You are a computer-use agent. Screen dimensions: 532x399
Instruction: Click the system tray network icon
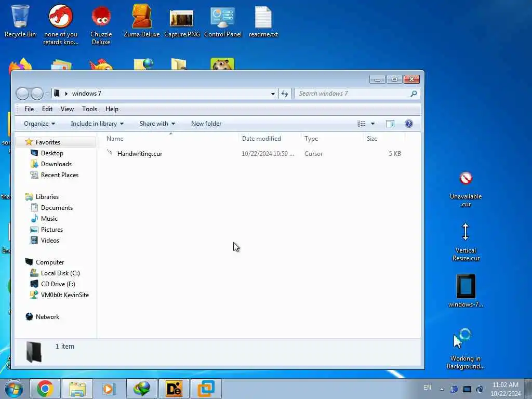(467, 389)
